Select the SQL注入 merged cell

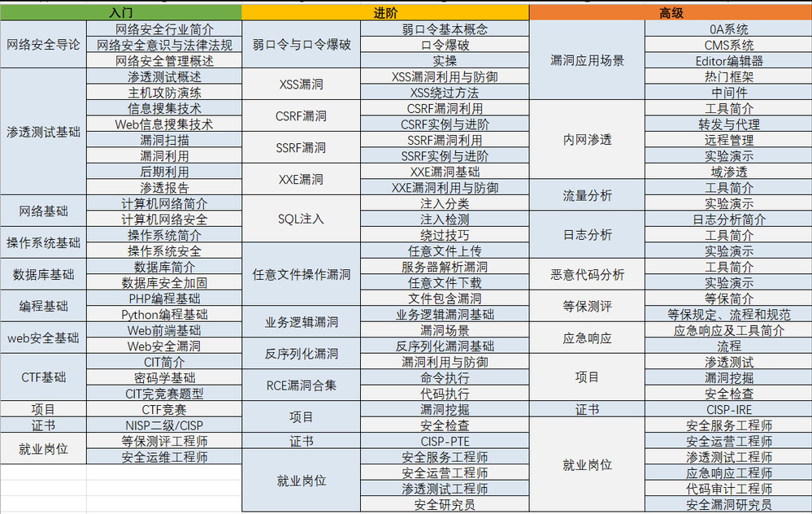pos(302,219)
